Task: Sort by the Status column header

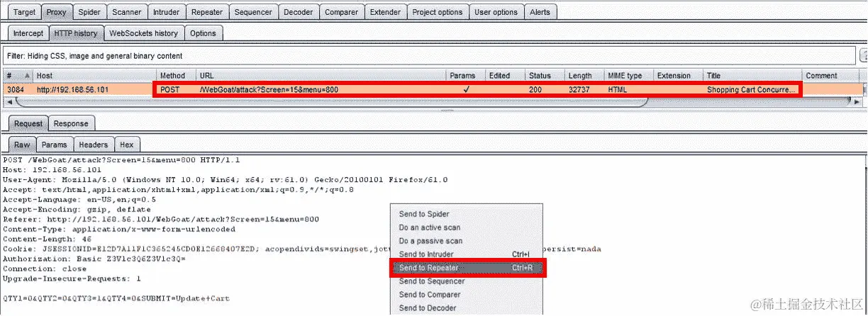Action: click(x=545, y=76)
